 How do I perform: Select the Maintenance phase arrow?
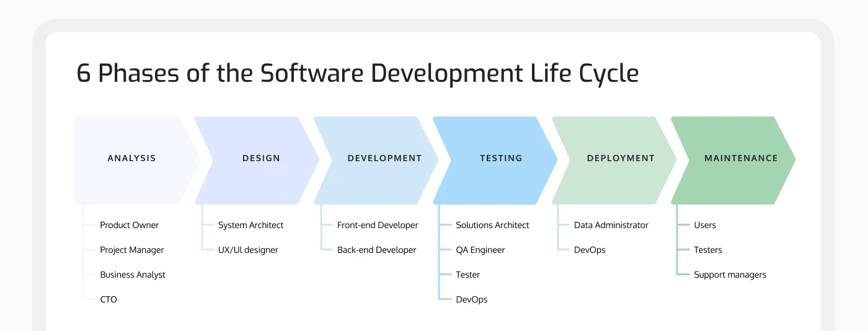(x=740, y=159)
